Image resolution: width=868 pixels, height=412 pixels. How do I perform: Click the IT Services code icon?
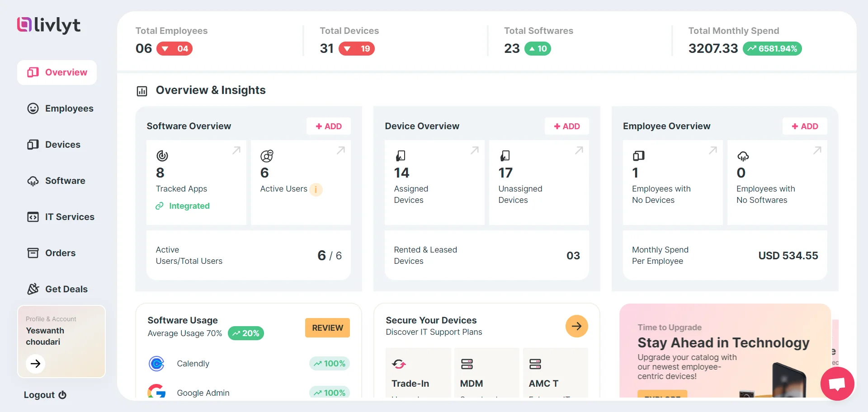pyautogui.click(x=33, y=217)
